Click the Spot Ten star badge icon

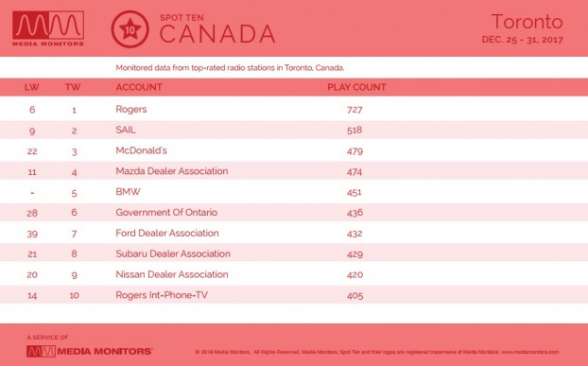coord(130,29)
